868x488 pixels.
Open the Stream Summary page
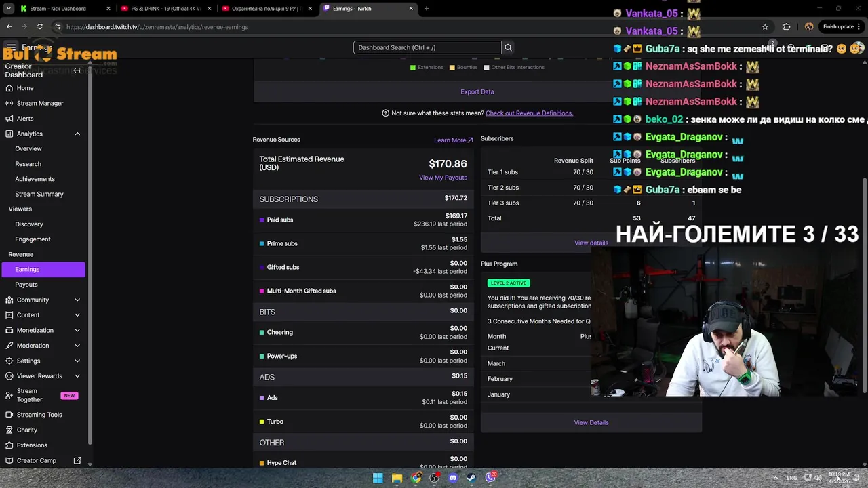tap(39, 194)
